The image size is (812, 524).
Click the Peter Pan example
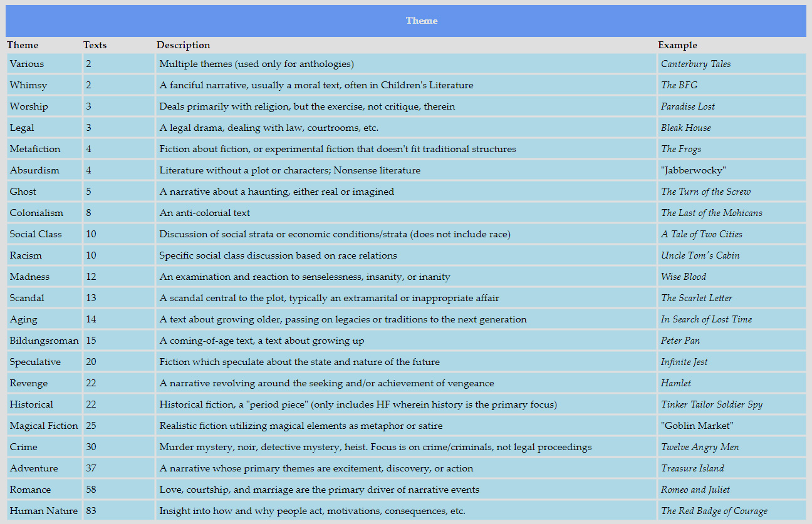pos(680,341)
